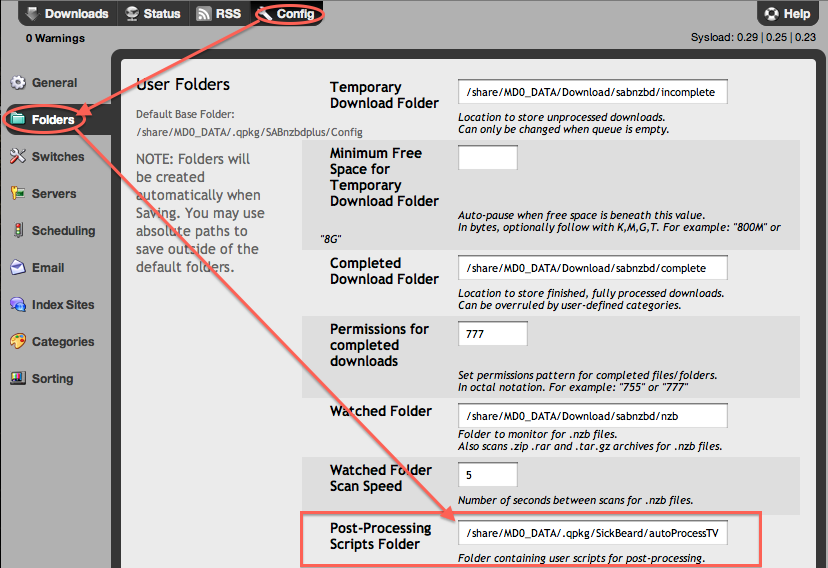Click the Index Sites globe icon
Viewport: 828px width, 568px height.
(18, 305)
